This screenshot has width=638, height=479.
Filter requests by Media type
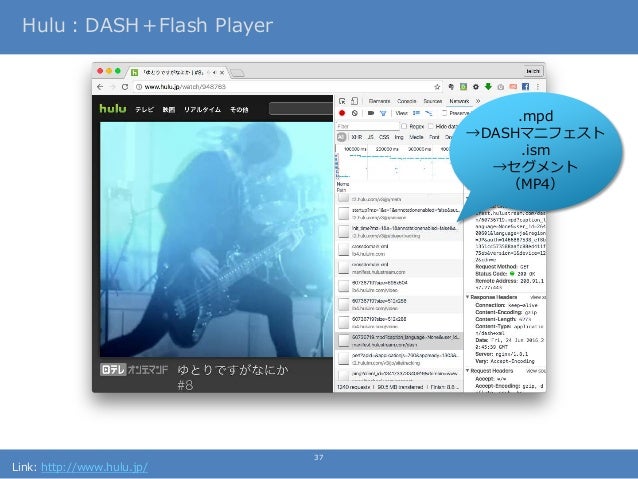[416, 137]
